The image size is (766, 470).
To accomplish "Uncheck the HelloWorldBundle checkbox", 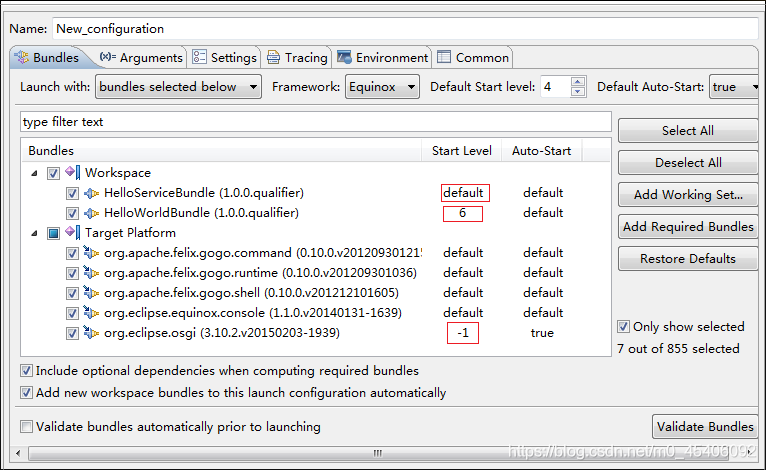I will pyautogui.click(x=72, y=214).
